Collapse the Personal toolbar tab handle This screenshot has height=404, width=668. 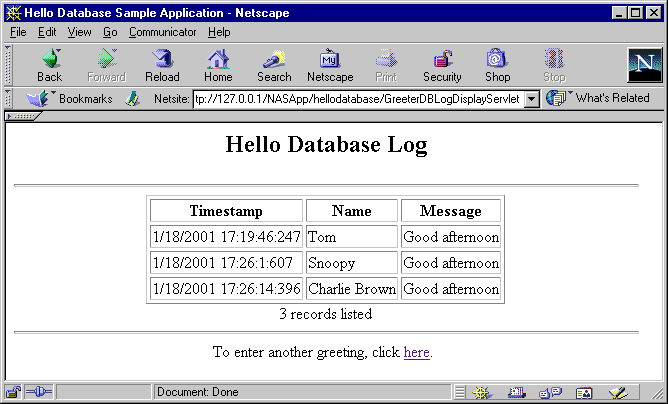pos(23,116)
